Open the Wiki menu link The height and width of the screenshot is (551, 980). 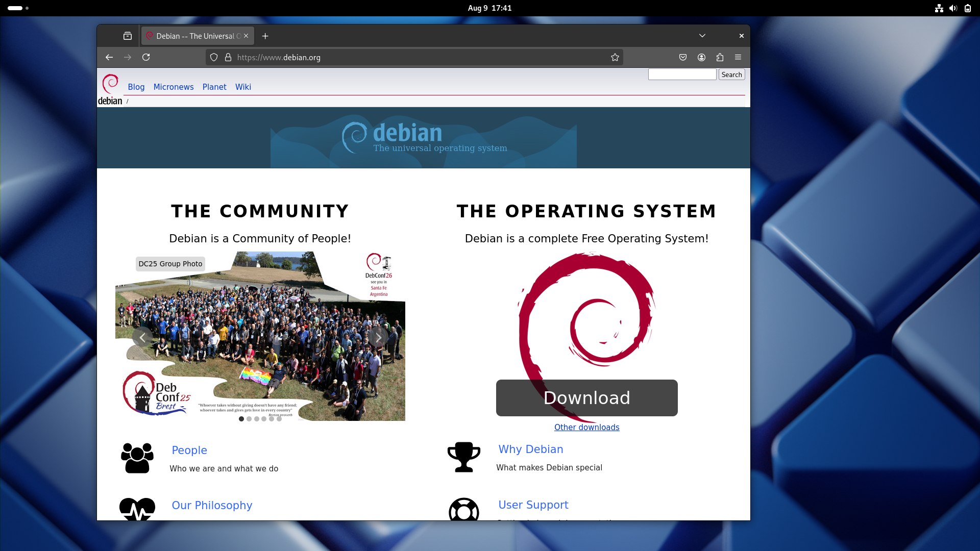pos(243,87)
